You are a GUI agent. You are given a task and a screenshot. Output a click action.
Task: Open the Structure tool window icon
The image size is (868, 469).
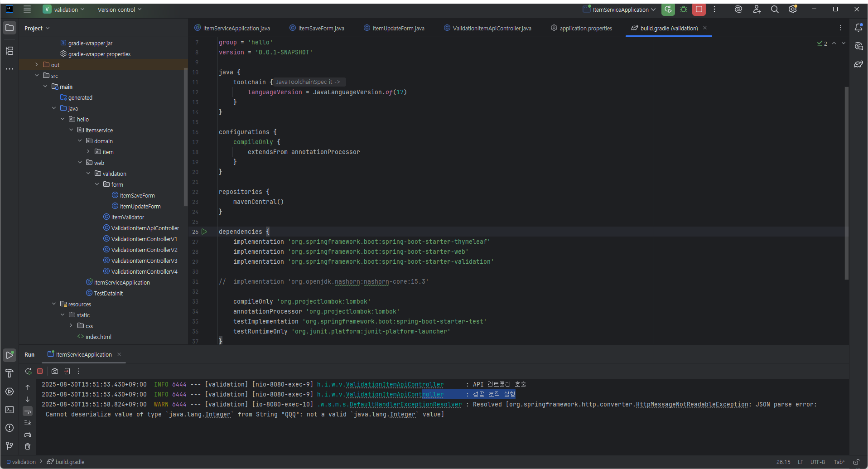pyautogui.click(x=10, y=51)
